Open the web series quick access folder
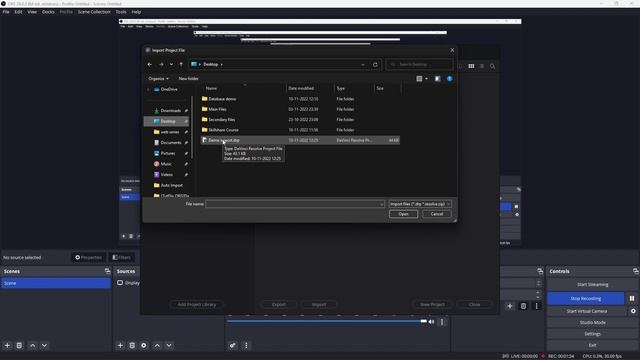 (x=167, y=132)
